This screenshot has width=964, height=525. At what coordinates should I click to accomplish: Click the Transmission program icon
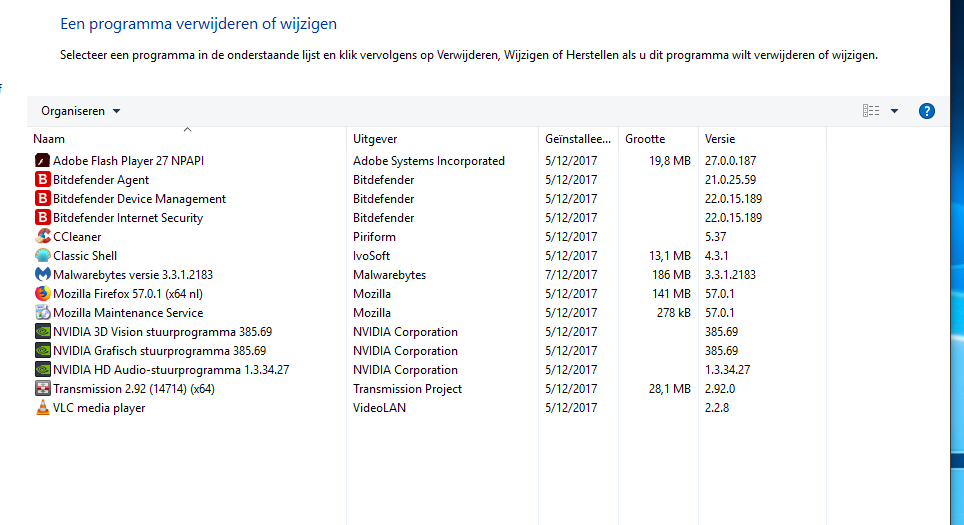(x=42, y=389)
